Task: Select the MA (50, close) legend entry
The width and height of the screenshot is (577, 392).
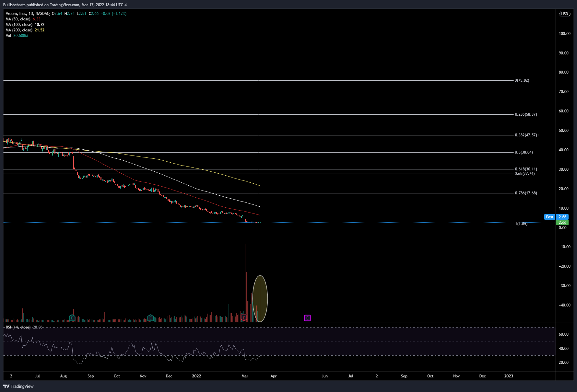Action: tap(23, 19)
